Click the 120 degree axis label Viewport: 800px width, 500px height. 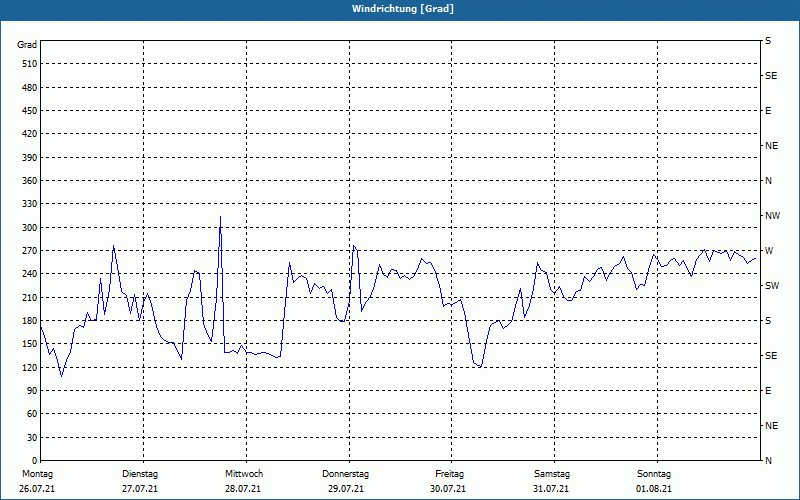click(x=30, y=367)
